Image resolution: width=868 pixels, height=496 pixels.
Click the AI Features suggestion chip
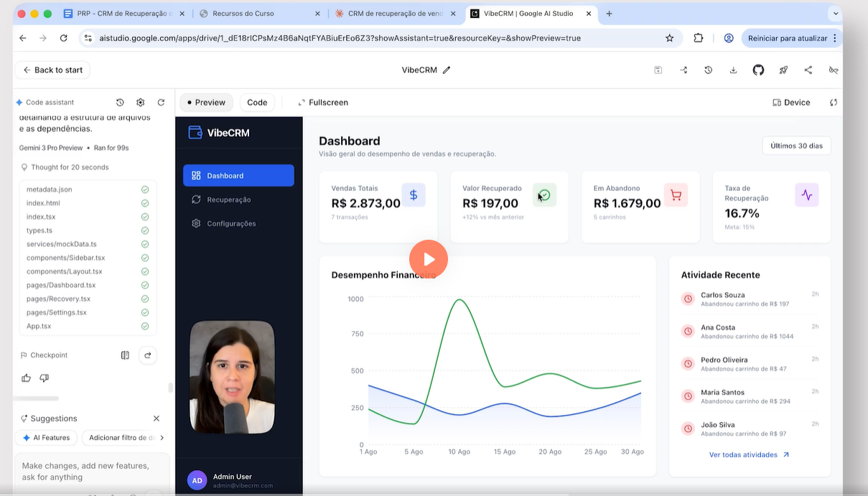46,438
